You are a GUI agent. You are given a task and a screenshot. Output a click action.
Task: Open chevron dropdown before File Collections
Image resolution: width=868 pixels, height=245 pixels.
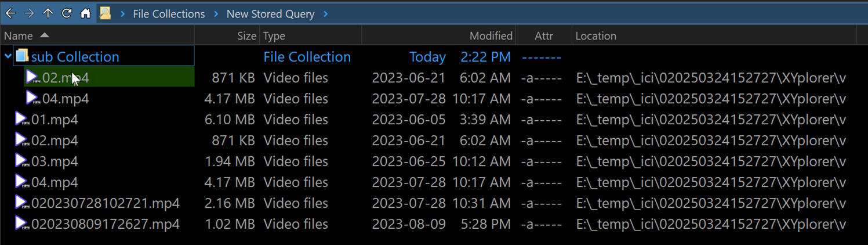[123, 14]
